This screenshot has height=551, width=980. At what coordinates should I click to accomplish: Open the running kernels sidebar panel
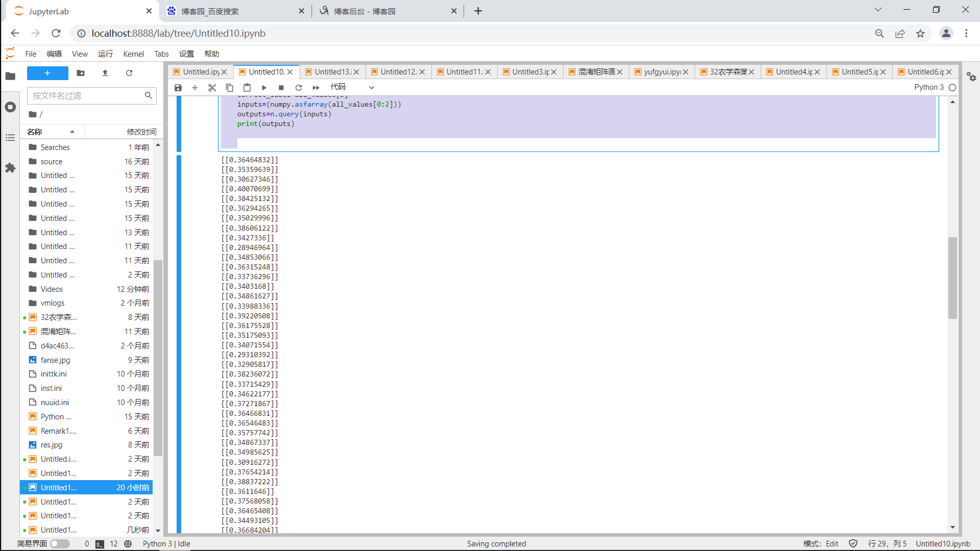[10, 107]
